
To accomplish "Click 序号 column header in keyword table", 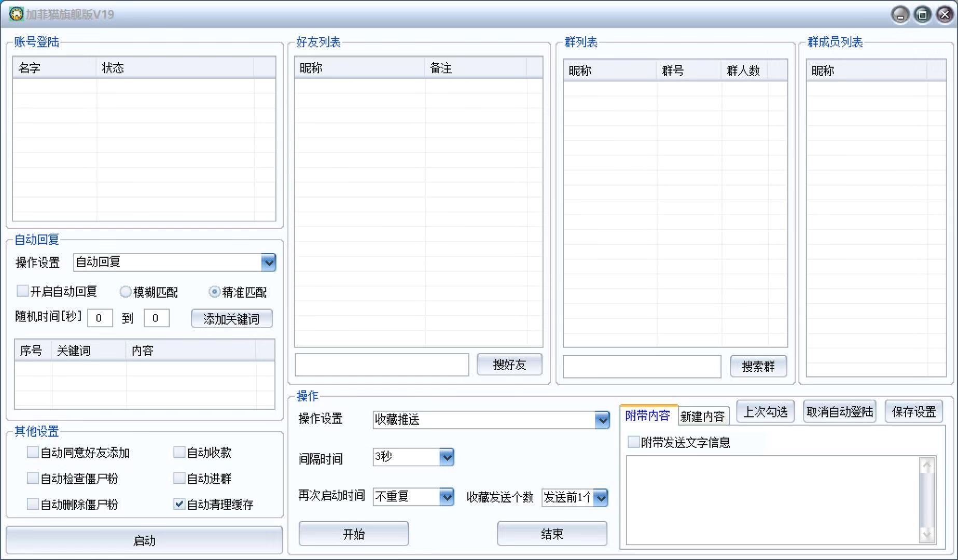I will 33,351.
